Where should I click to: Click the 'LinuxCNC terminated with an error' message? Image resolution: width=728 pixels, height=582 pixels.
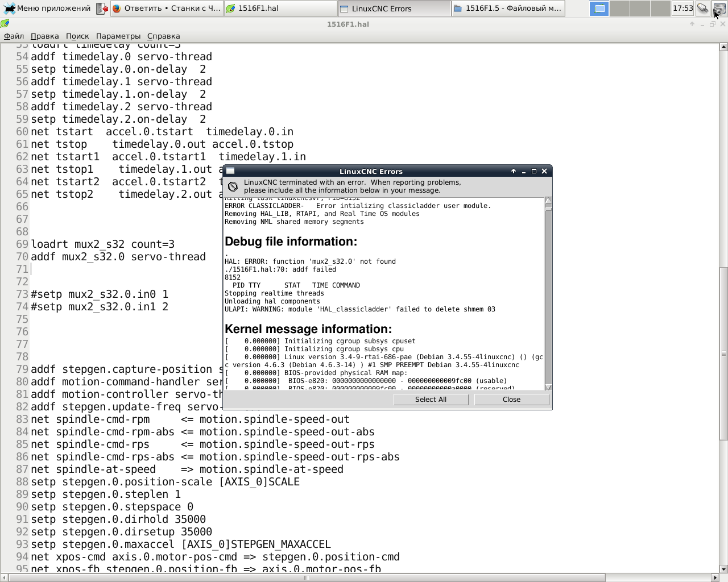pyautogui.click(x=353, y=186)
